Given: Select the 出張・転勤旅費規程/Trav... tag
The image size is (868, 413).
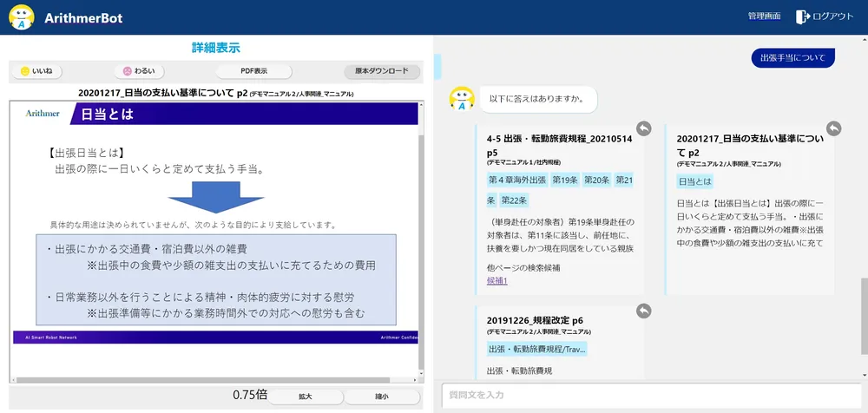Looking at the screenshot, I should click(537, 349).
